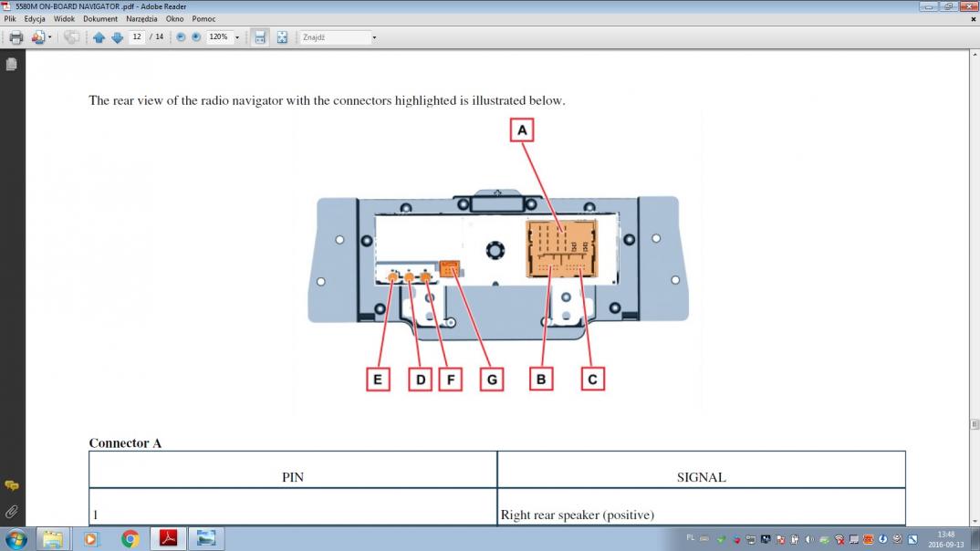980x551 pixels.
Task: Toggle scrolling fit-width page mode
Action: click(x=260, y=37)
